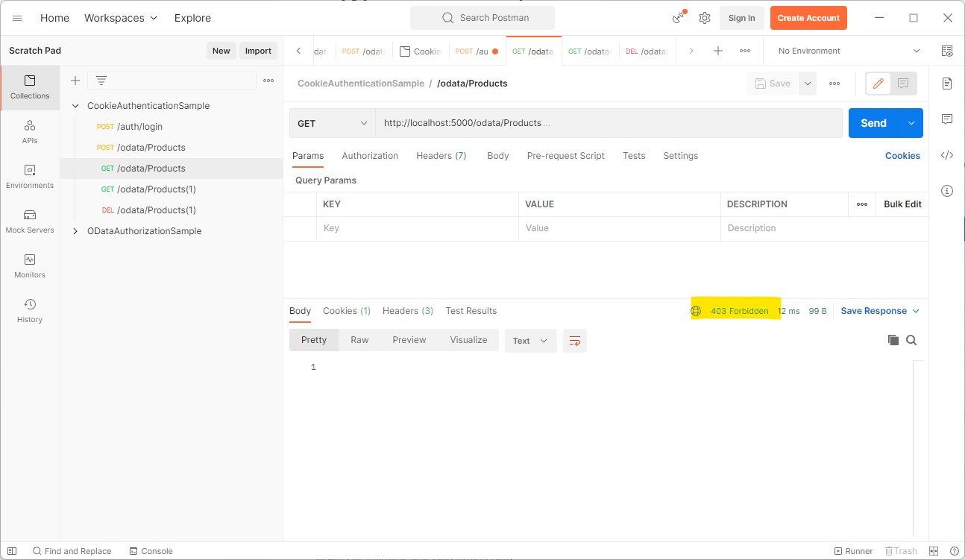The image size is (965, 560).
Task: Open the Mock Servers sidebar panel
Action: coord(30,221)
